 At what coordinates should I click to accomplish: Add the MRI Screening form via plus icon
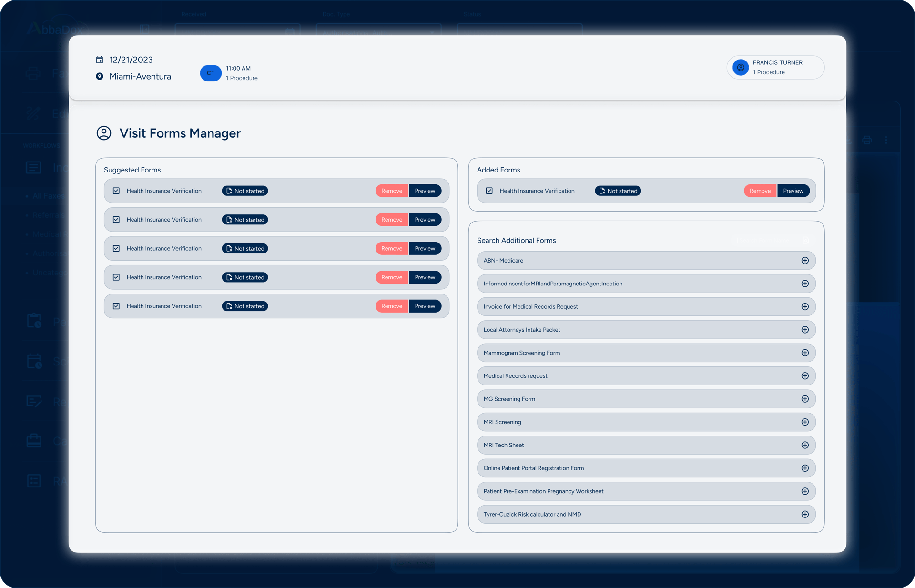pos(805,422)
